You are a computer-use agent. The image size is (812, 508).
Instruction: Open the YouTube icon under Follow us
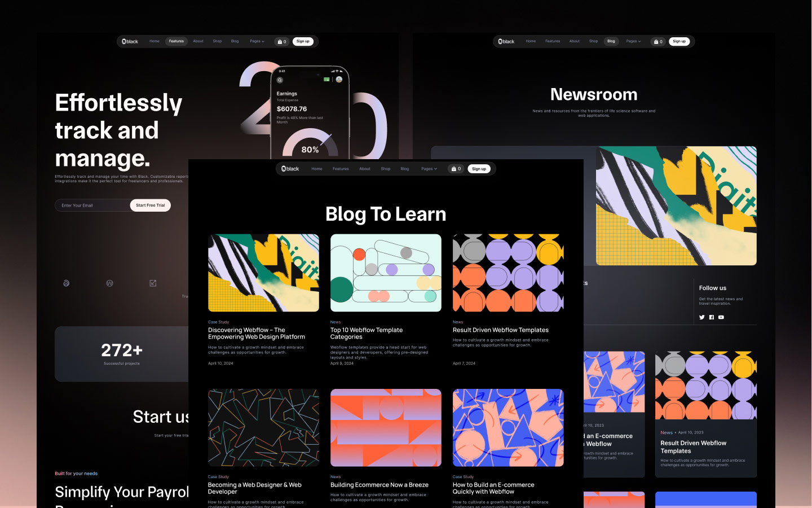pos(721,317)
